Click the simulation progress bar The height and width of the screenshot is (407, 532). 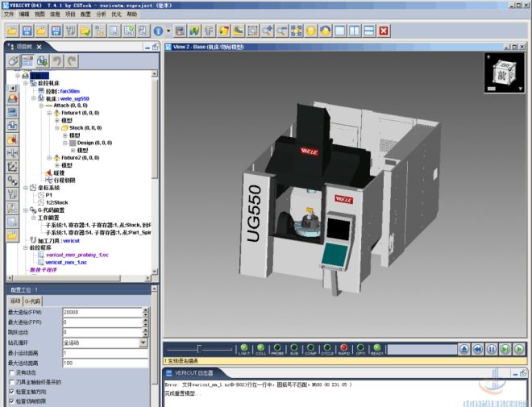[x=422, y=349]
